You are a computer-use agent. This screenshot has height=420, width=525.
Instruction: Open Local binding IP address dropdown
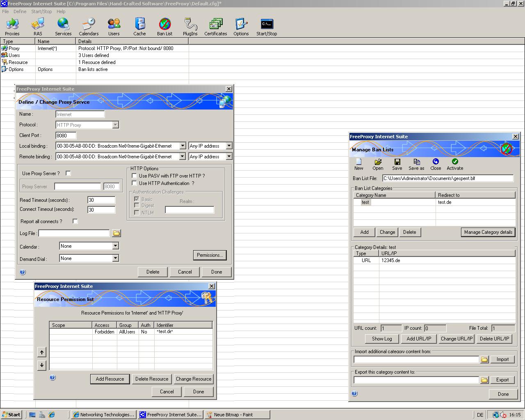[x=229, y=146]
